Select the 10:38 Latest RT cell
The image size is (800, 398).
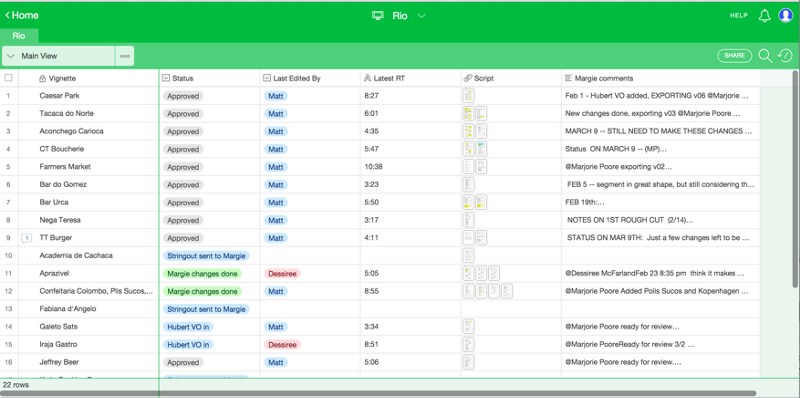411,167
